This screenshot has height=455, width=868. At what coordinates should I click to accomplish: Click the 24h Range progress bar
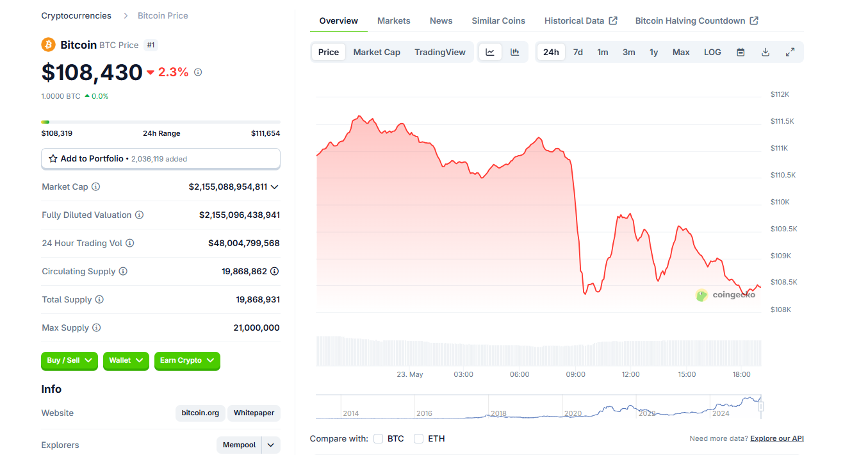(161, 122)
